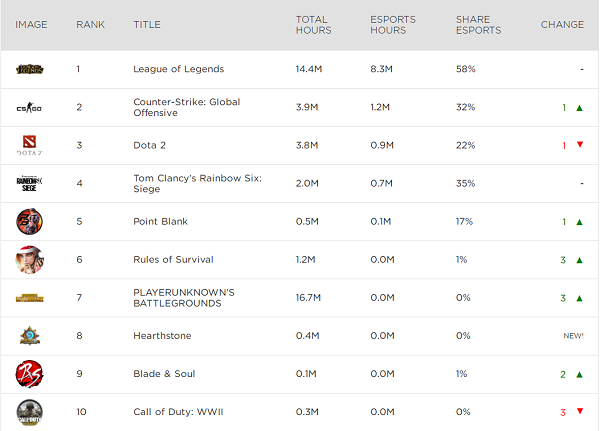Click the TITLE column header
The height and width of the screenshot is (431, 600).
tap(147, 24)
